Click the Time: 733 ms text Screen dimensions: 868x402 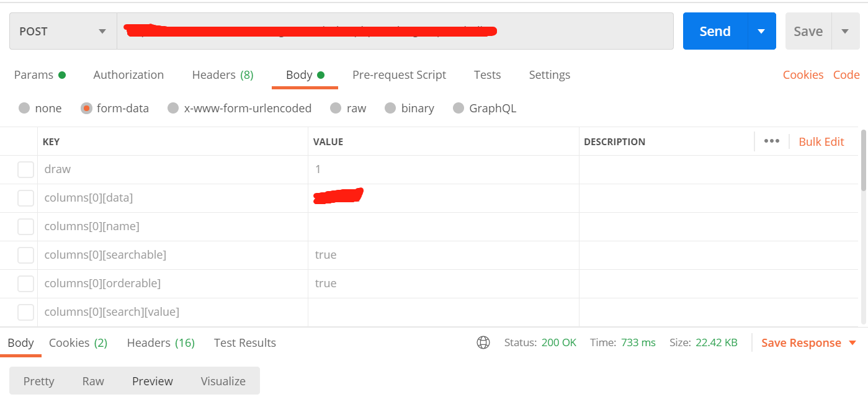[622, 342]
